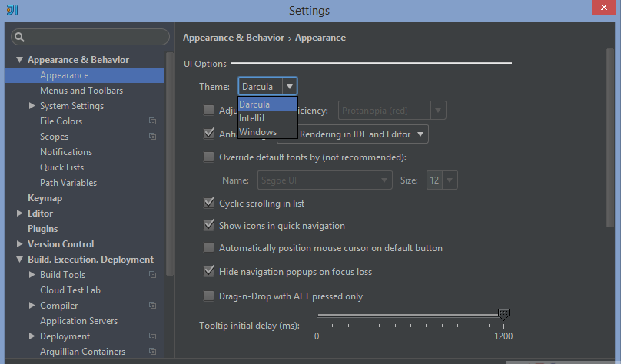The width and height of the screenshot is (621, 364).
Task: Click project-level icon next to Arquillian Containers
Action: pos(152,352)
